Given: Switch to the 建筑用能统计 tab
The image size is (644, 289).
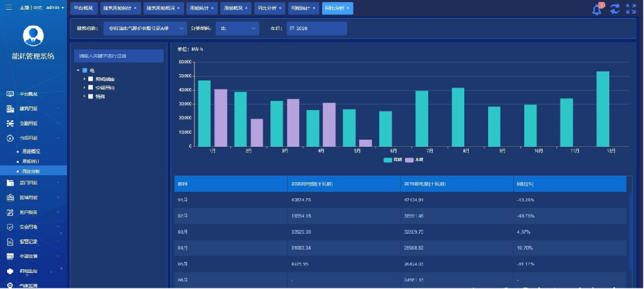Looking at the screenshot, I should coord(120,8).
